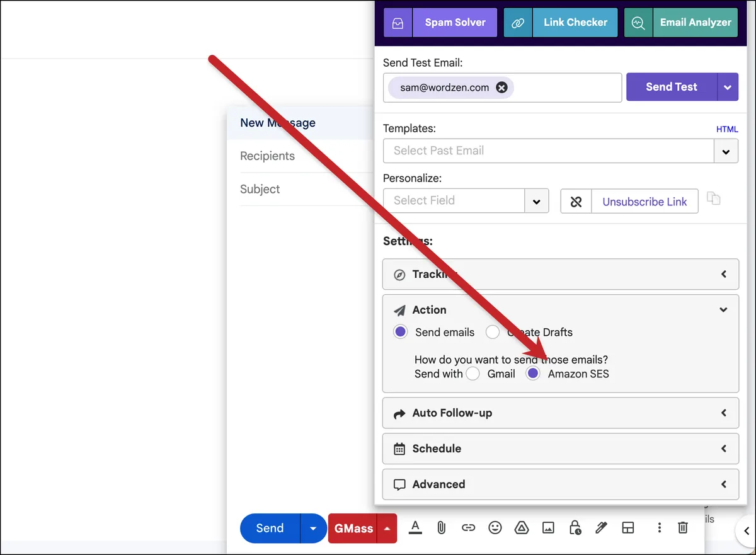Screen dimensions: 756x555
Task: Choose Send with Gmail radio option
Action: [472, 374]
